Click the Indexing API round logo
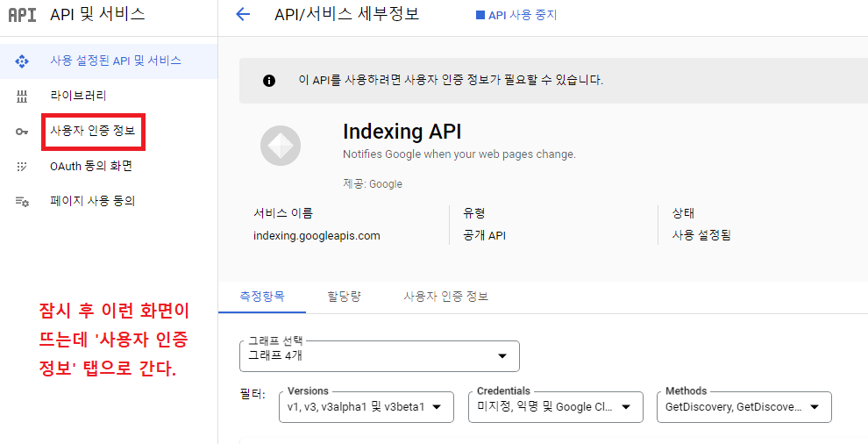The width and height of the screenshot is (868, 444). click(x=281, y=146)
